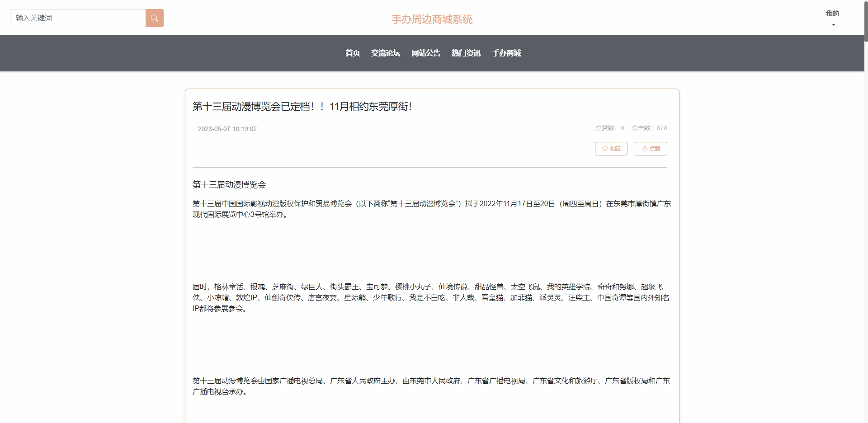
Task: Click the 输入关键词 search input field
Action: pyautogui.click(x=77, y=18)
